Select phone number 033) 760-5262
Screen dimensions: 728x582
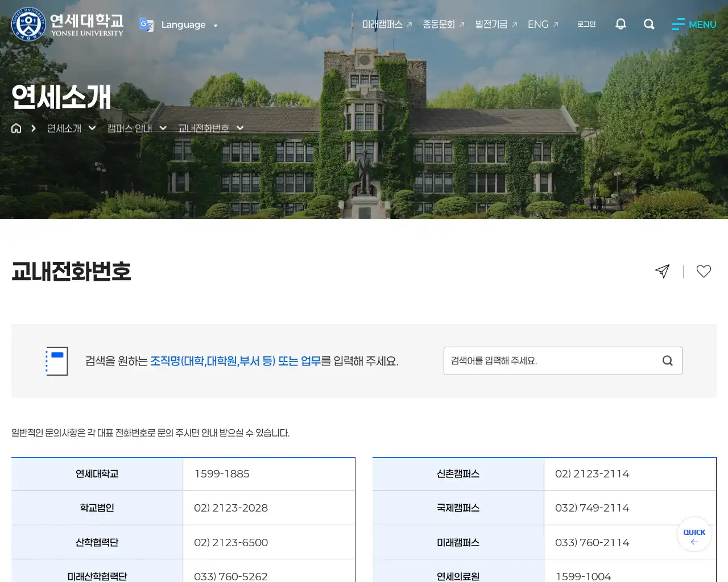231,576
